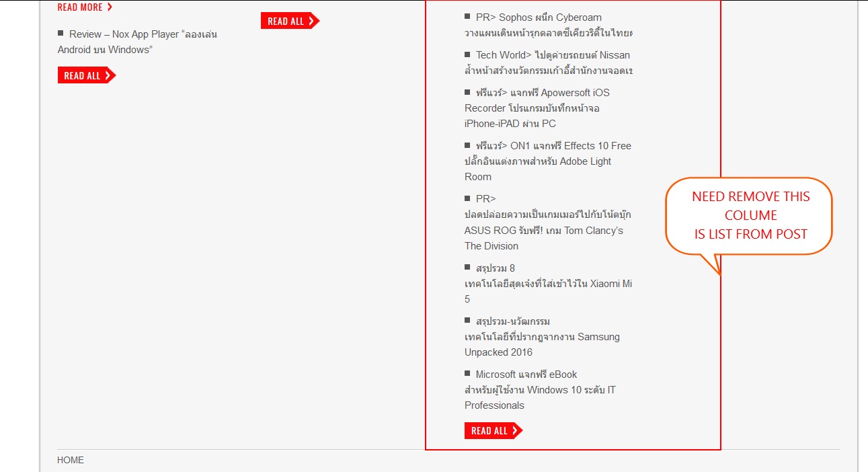868x472 pixels.
Task: Open the Nox App Player review
Action: 137,42
